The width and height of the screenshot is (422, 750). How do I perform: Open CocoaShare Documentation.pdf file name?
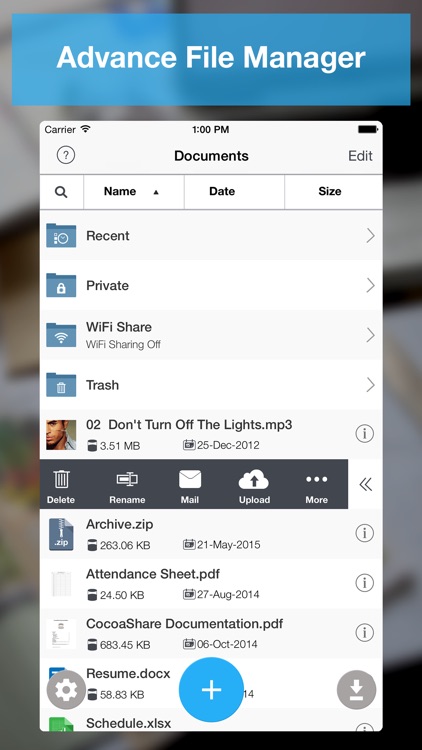(x=185, y=624)
